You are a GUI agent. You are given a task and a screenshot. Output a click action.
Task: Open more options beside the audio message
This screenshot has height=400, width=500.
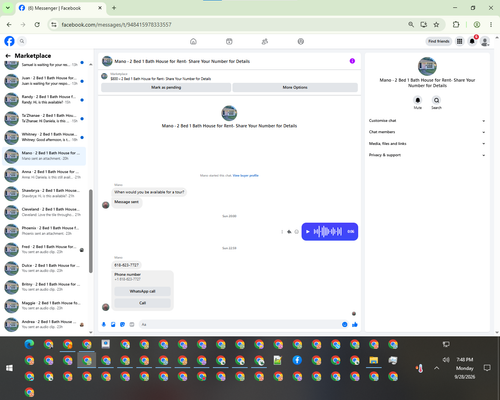(282, 232)
